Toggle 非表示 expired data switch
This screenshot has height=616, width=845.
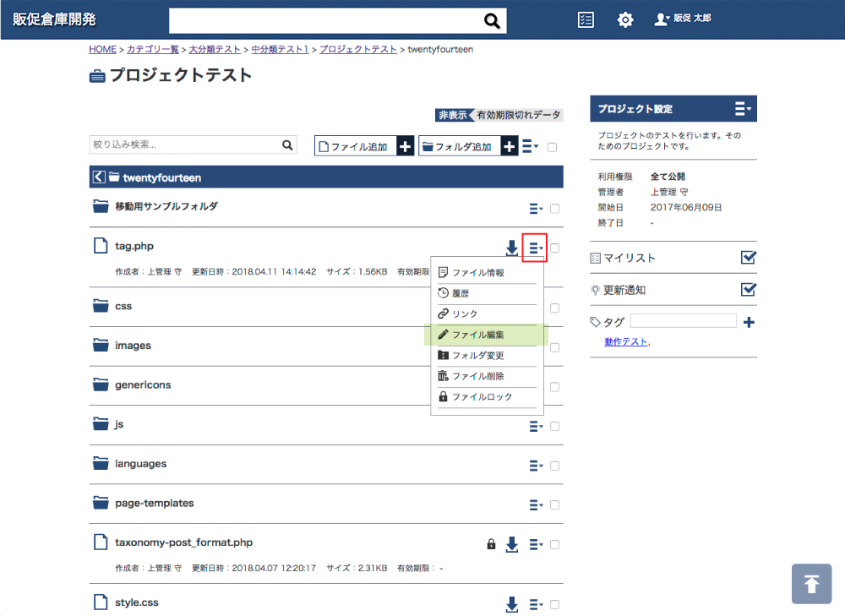[499, 115]
